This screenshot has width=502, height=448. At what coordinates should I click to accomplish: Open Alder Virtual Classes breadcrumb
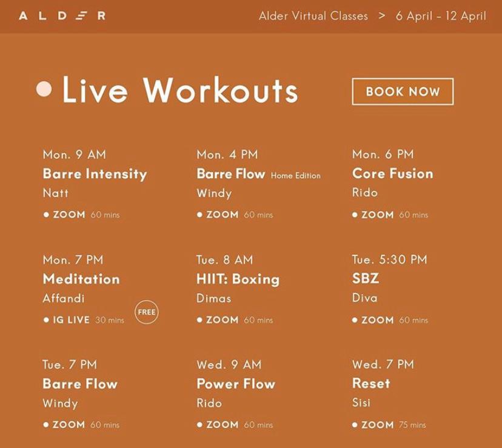(x=313, y=16)
